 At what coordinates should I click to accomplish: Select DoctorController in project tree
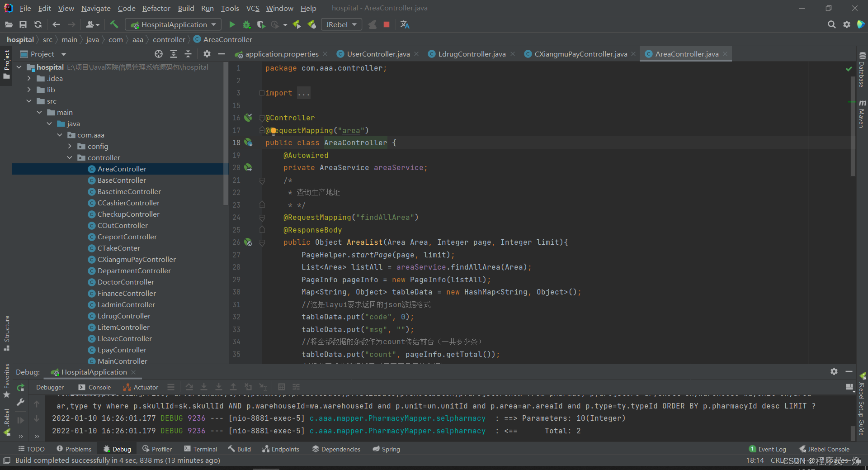[126, 282]
